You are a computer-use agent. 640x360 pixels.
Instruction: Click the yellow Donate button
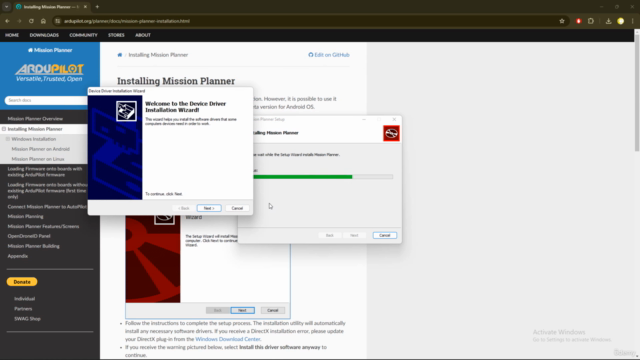point(22,282)
